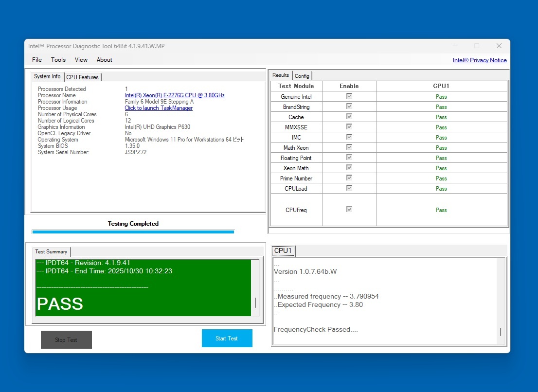Switch to the Config tab
The height and width of the screenshot is (392, 538).
coord(302,76)
